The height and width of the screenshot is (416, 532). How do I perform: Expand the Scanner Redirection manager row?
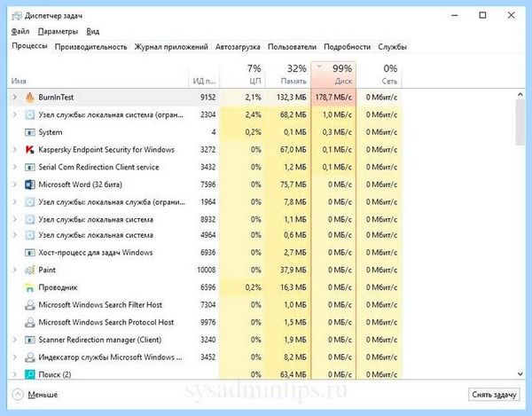(x=14, y=340)
